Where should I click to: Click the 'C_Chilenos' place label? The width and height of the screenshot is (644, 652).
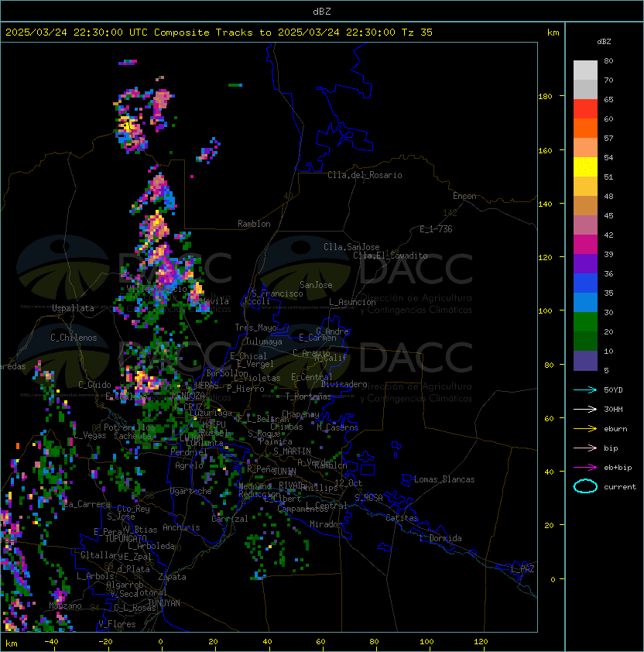pos(74,338)
